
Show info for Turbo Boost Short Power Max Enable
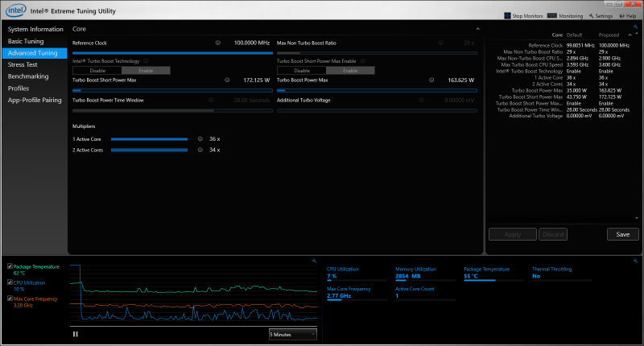pos(363,60)
